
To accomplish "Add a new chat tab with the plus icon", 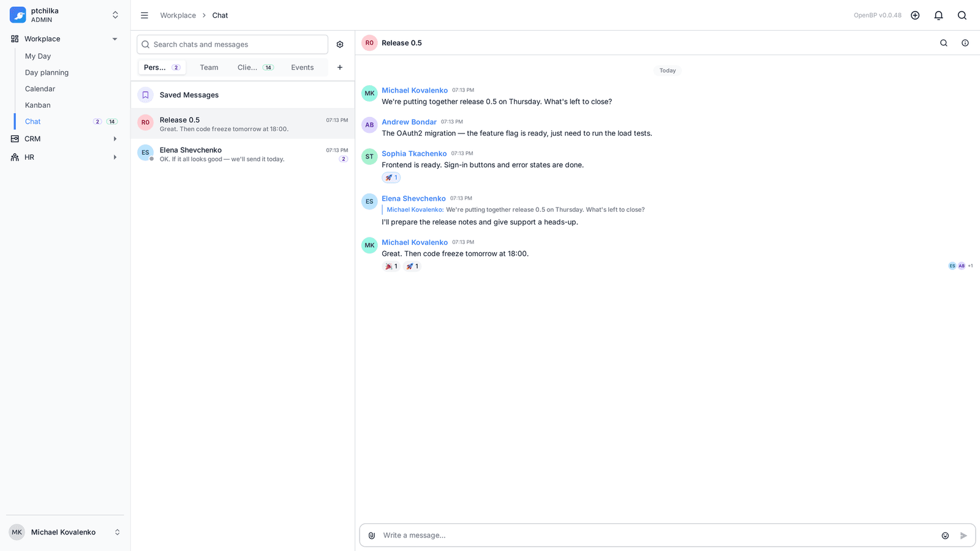I will 340,67.
